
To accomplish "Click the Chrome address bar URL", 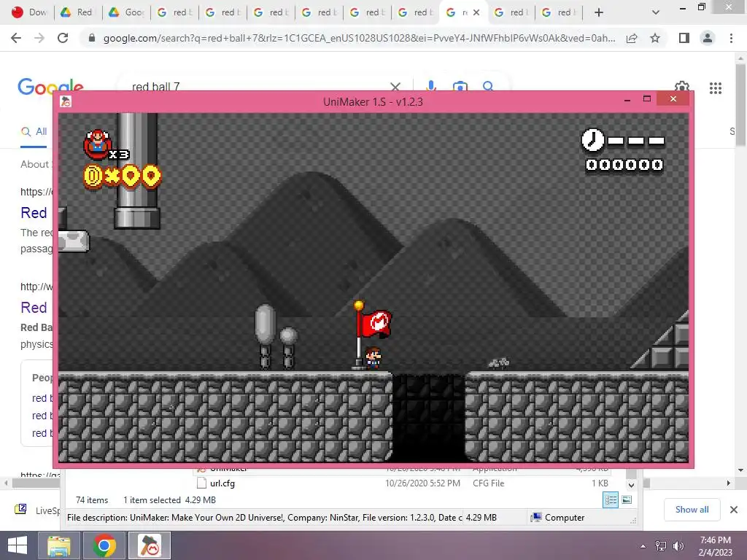I will pos(359,38).
